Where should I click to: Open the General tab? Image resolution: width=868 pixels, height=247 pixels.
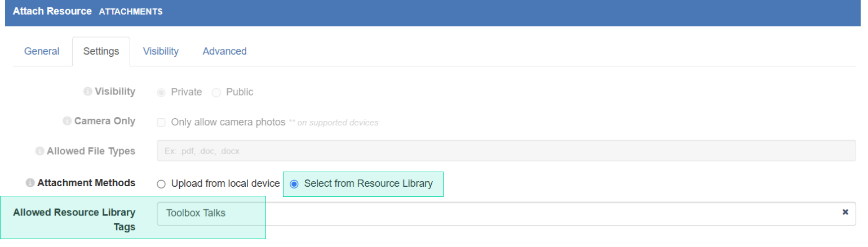click(42, 51)
